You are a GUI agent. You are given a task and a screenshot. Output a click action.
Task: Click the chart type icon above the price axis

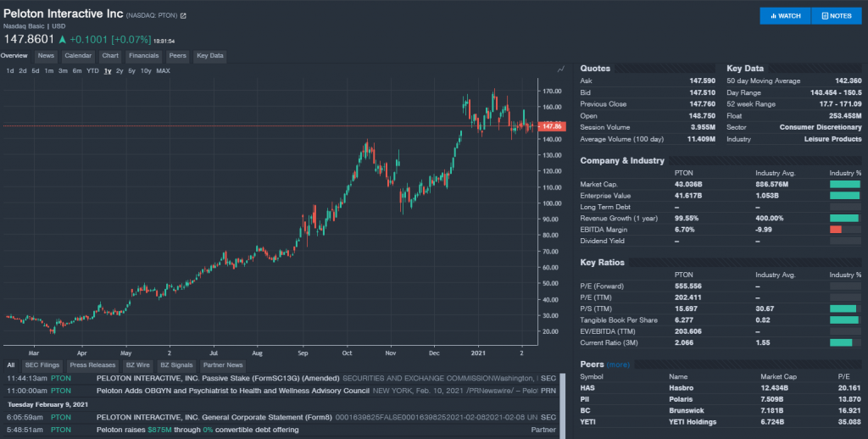[x=561, y=69]
